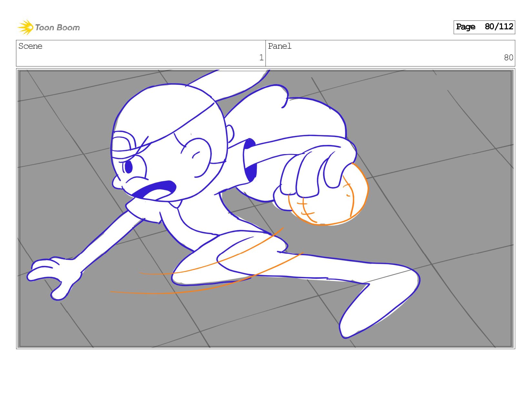Click the 'Page 80/112' box
This screenshot has height=411, width=532.
[x=484, y=27]
